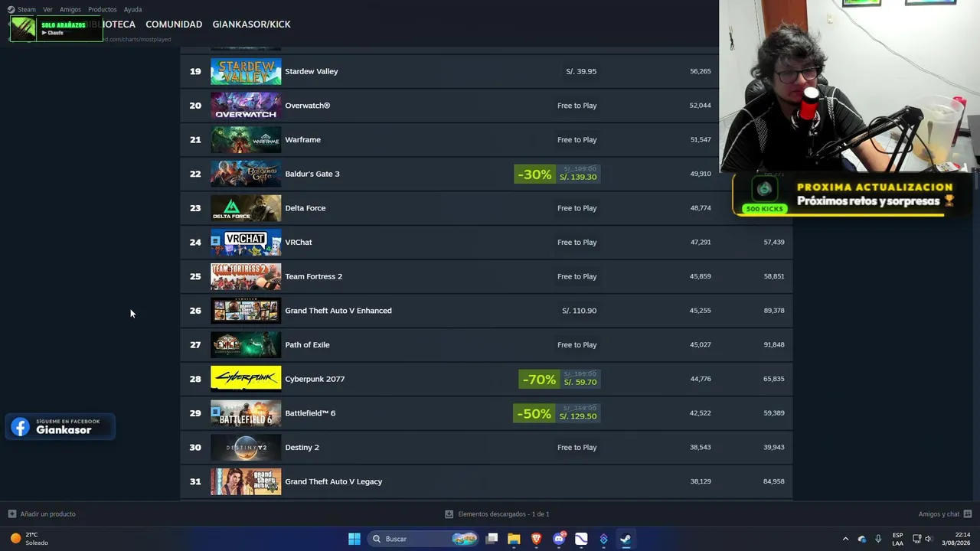Click the Cyberpunk 2077 capsule image
This screenshot has height=551, width=980.
(x=246, y=379)
